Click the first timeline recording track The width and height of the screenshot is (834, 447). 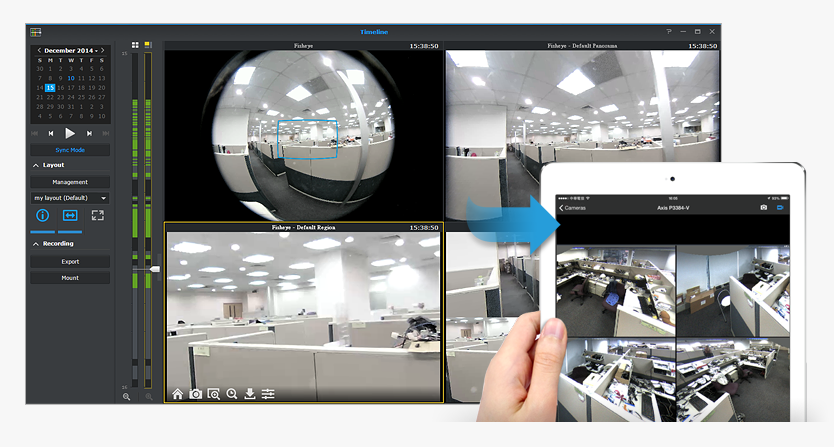tap(135, 220)
